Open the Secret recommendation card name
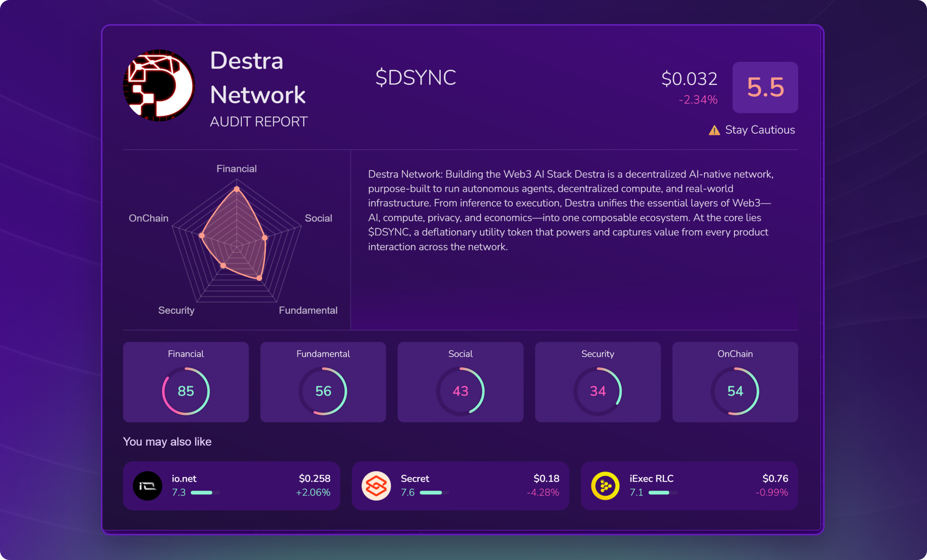The height and width of the screenshot is (560, 927). point(415,478)
